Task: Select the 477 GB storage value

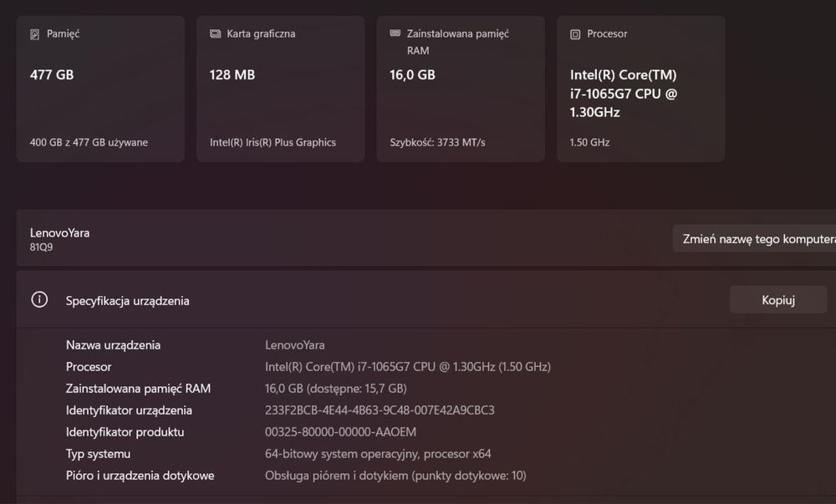Action: tap(52, 74)
